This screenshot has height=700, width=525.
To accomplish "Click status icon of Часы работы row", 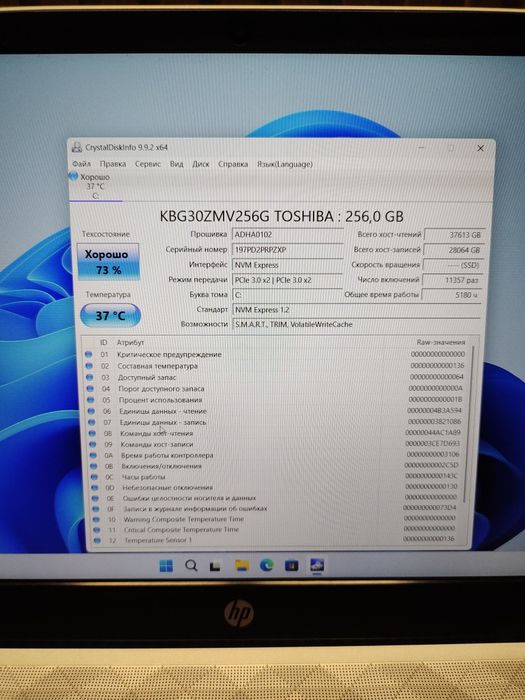I will [x=94, y=477].
